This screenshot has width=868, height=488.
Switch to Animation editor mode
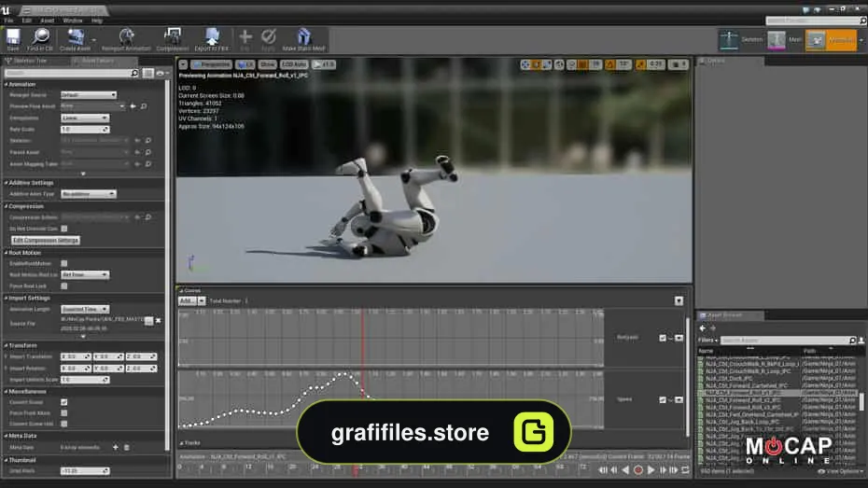831,40
